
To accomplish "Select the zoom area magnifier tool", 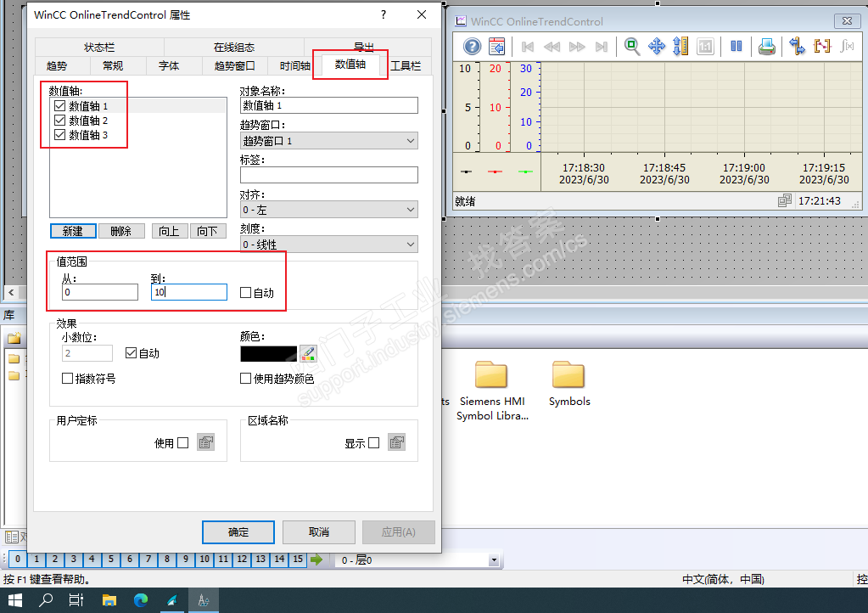I will (x=631, y=47).
